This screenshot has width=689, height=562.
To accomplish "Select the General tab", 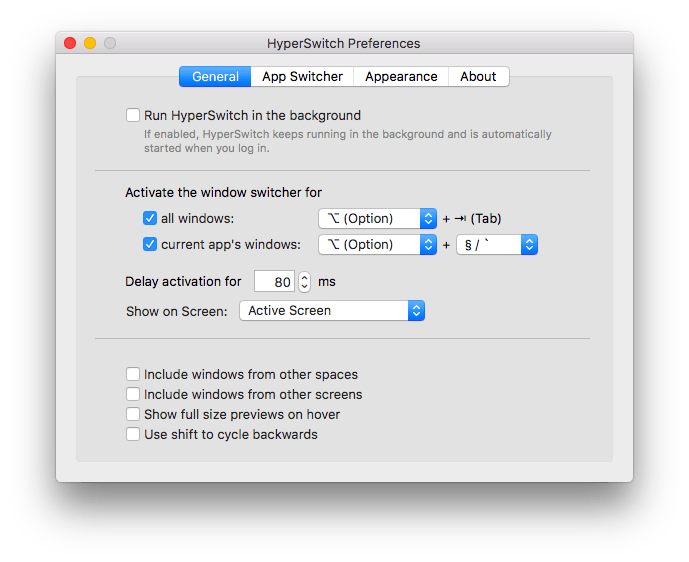I will (x=215, y=77).
